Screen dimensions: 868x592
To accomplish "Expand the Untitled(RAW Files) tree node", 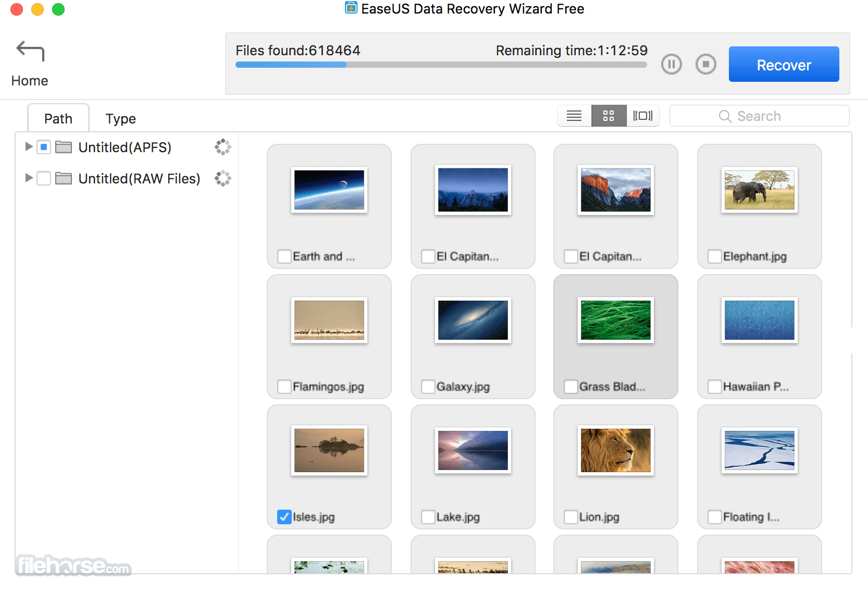I will click(x=29, y=178).
